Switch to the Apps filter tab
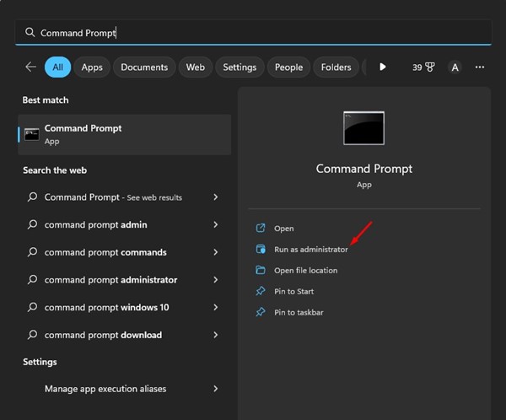 92,67
